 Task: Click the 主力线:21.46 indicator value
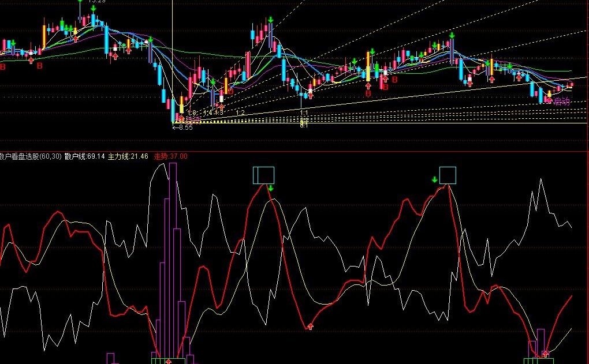click(128, 156)
